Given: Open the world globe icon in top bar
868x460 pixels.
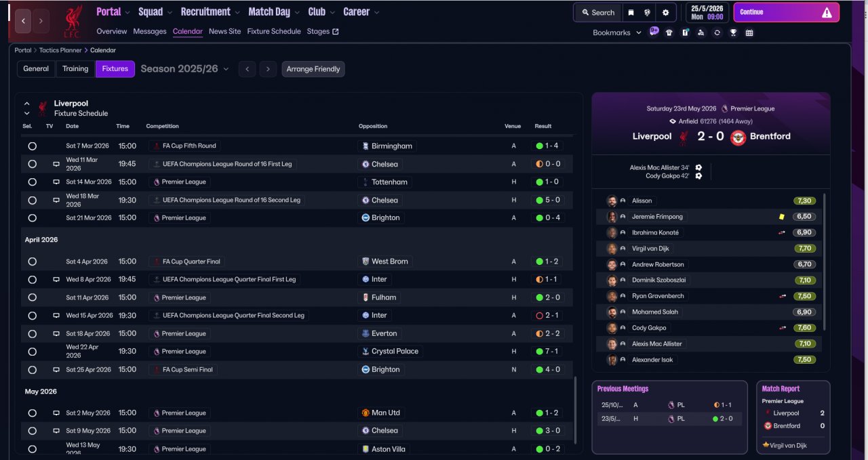Looking at the screenshot, I should (648, 12).
